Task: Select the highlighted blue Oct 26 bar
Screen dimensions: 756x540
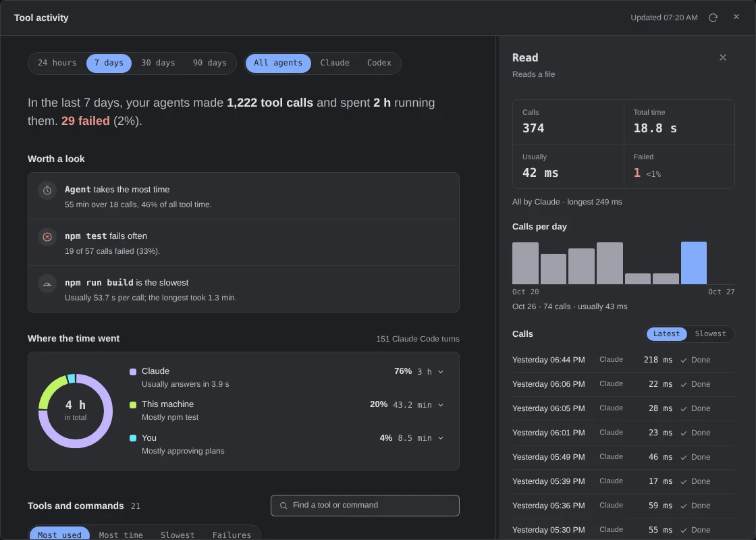Action: [x=694, y=263]
